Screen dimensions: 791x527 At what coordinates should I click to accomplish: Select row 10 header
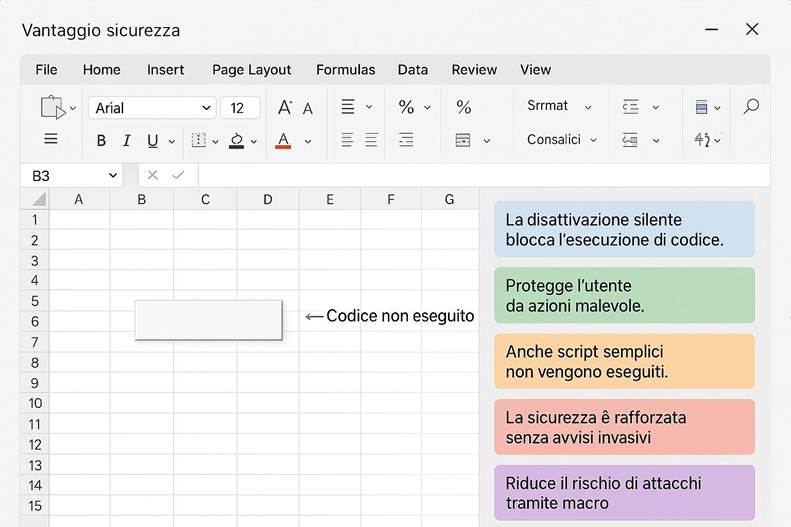pyautogui.click(x=34, y=403)
